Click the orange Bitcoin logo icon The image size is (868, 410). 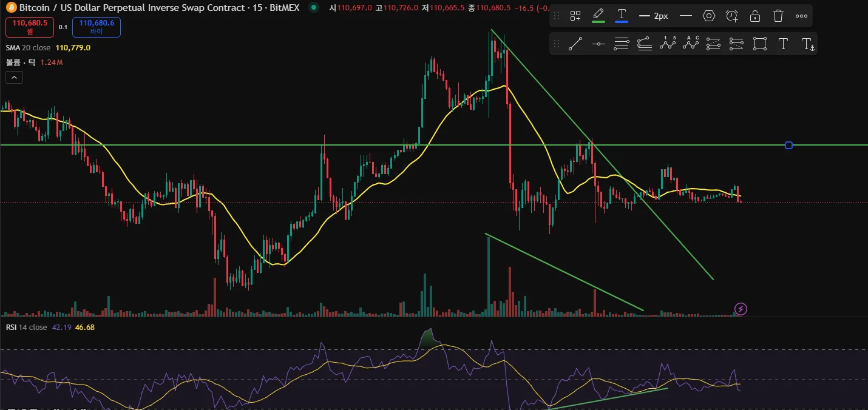(10, 8)
